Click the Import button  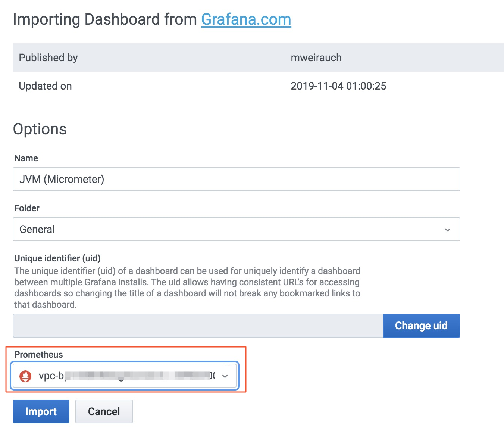[x=41, y=411]
